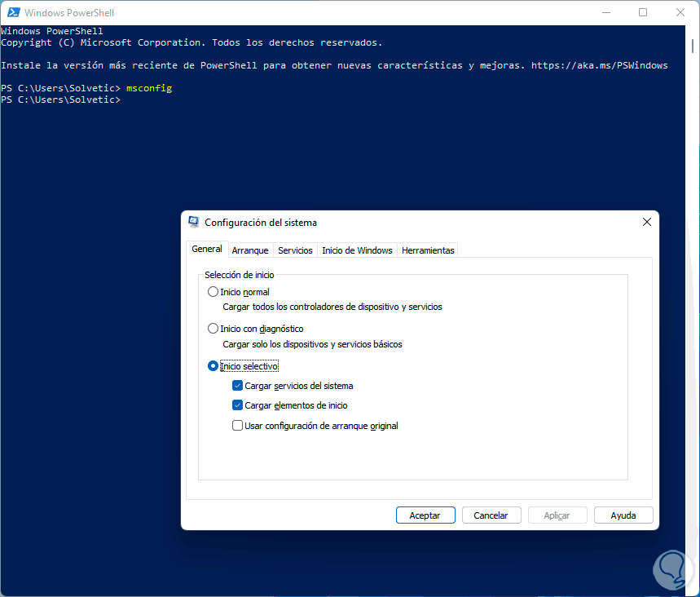Viewport: 700px width, 597px height.
Task: Go to Inicio de Windows tab
Action: [357, 250]
